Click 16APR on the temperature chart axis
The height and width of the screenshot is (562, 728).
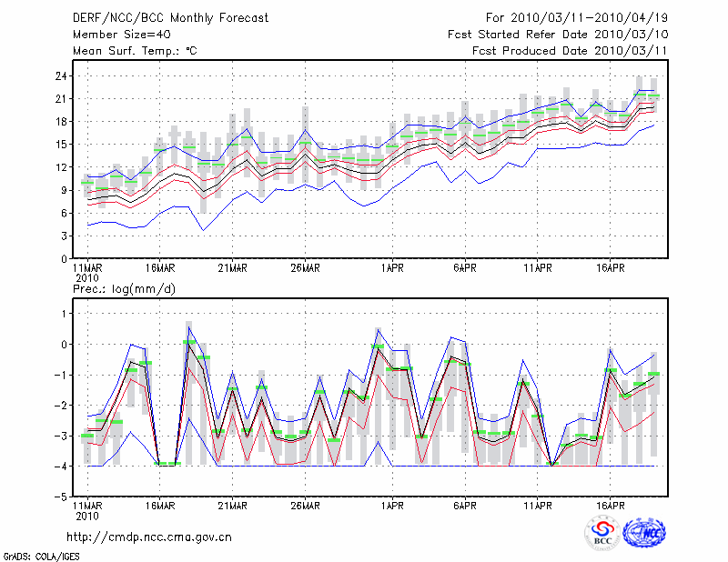(x=611, y=268)
